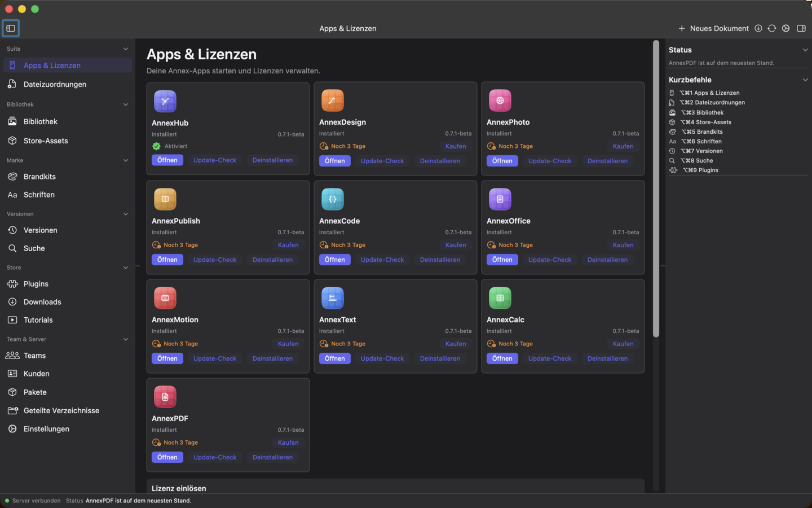Viewport: 812px width, 508px height.
Task: Collapse the Marke sidebar section
Action: [126, 160]
